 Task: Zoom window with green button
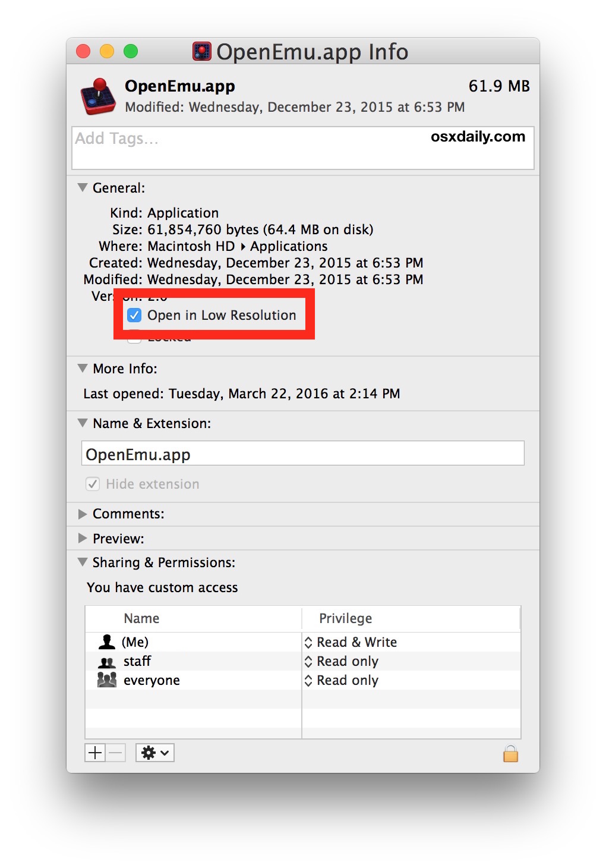tap(131, 52)
